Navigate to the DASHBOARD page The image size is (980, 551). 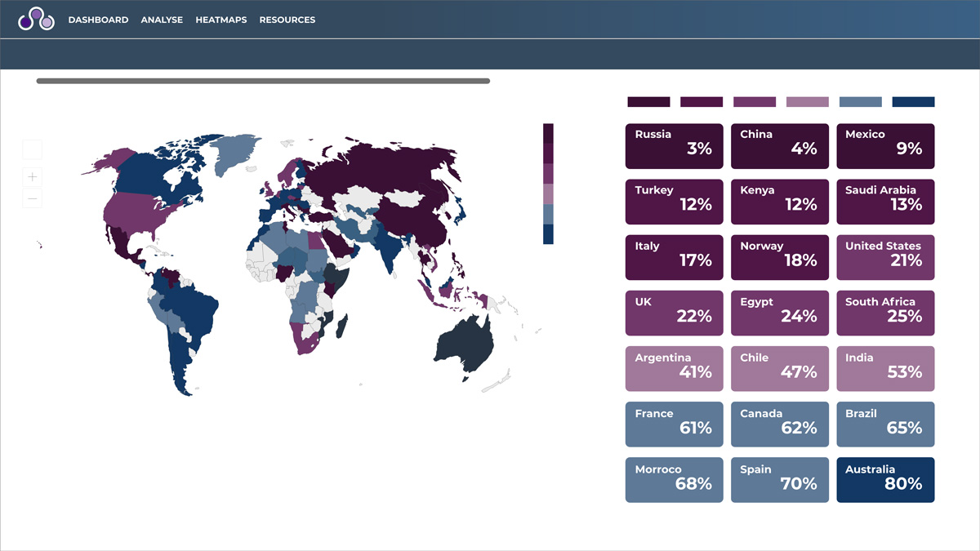99,20
